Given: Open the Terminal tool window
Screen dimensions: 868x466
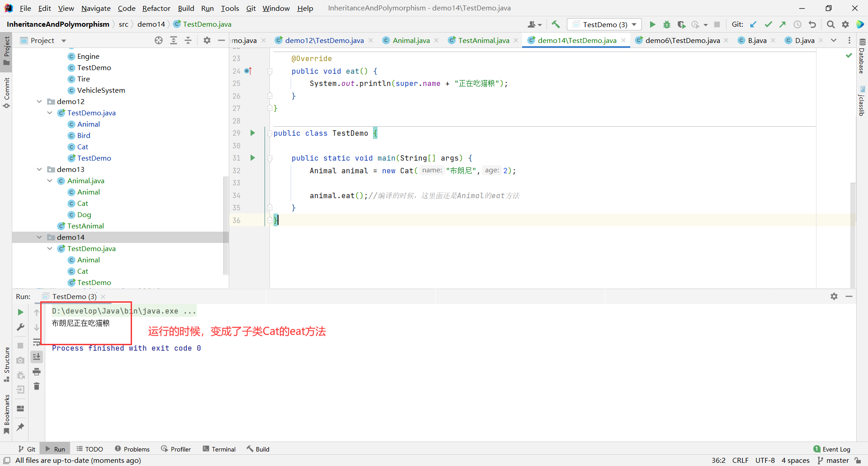Looking at the screenshot, I should (219, 449).
